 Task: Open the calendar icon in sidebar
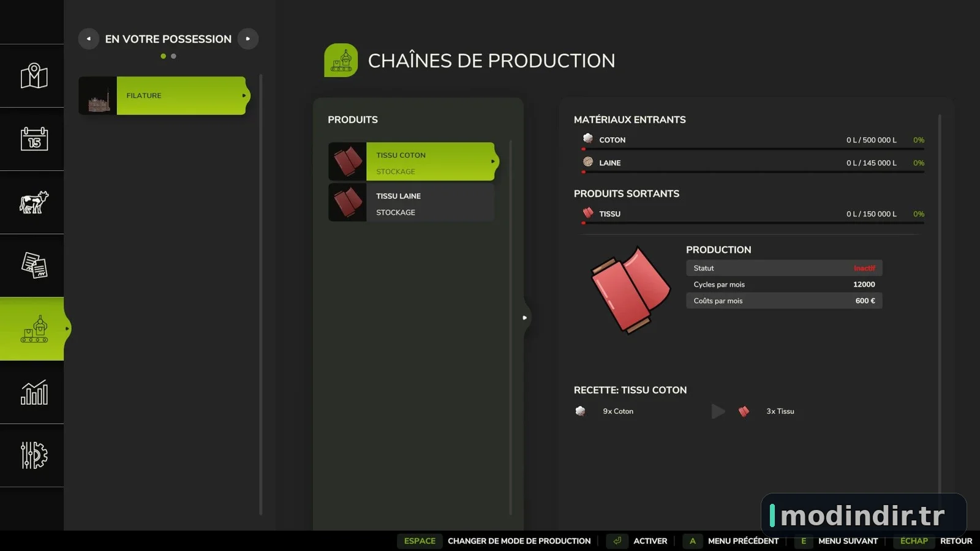[34, 139]
